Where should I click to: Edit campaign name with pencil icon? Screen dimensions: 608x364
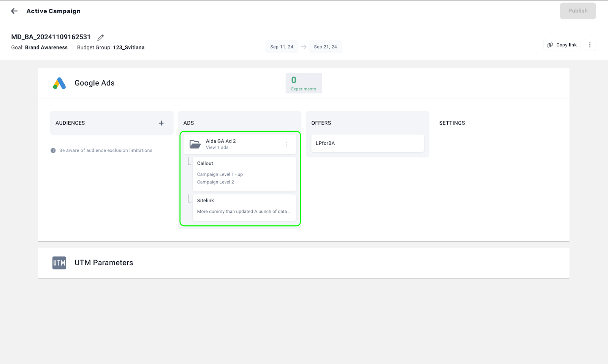[101, 37]
